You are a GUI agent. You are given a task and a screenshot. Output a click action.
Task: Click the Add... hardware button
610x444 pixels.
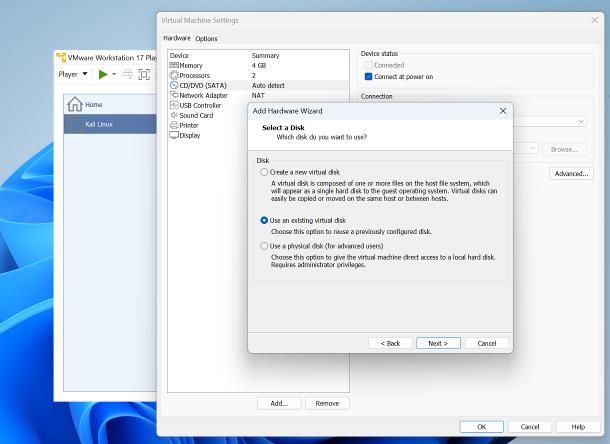tap(279, 404)
